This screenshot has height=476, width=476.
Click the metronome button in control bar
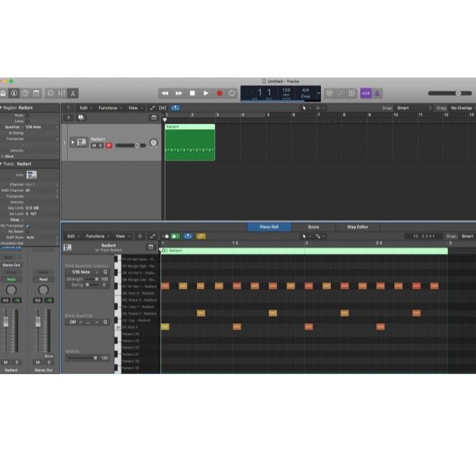377,93
